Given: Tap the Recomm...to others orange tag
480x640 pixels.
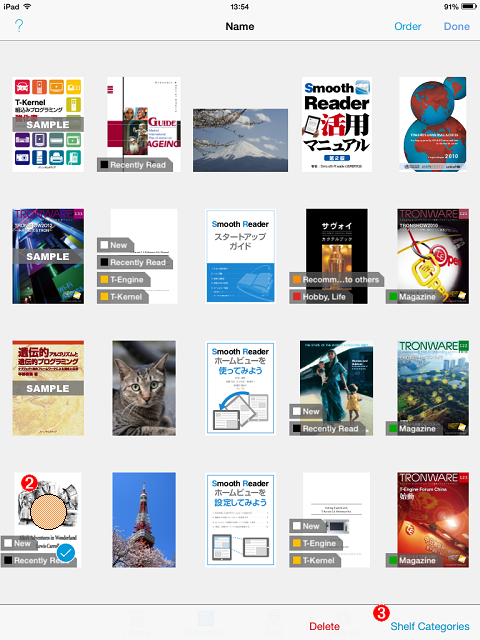Looking at the screenshot, I should pos(336,280).
